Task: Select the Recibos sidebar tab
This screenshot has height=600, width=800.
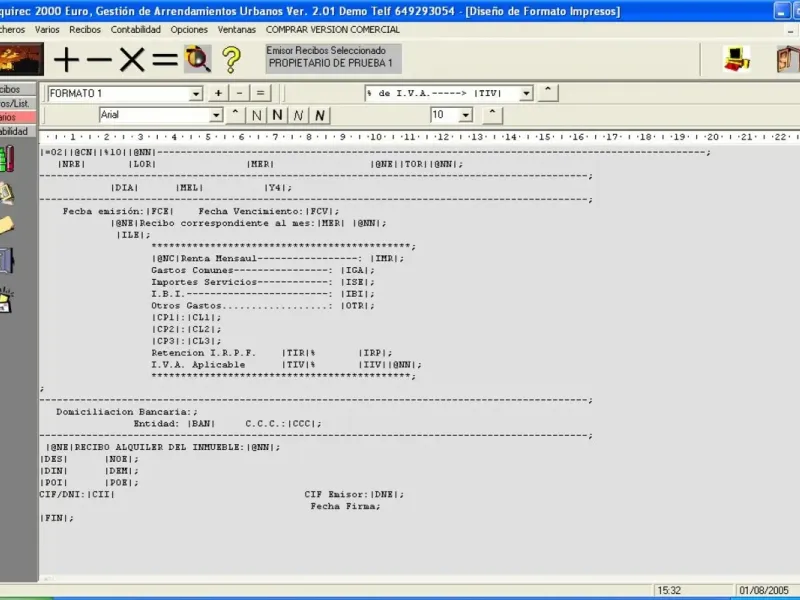Action: pos(18,89)
